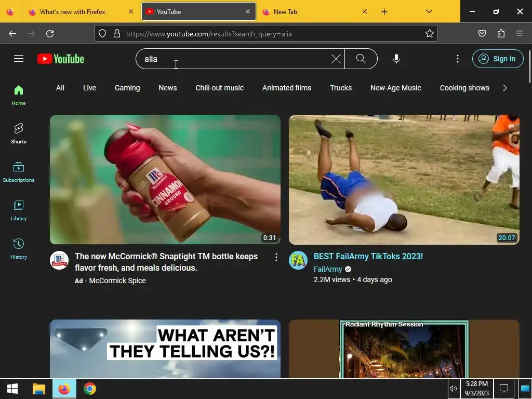View site security lock info
This screenshot has height=399, width=532.
tap(117, 34)
